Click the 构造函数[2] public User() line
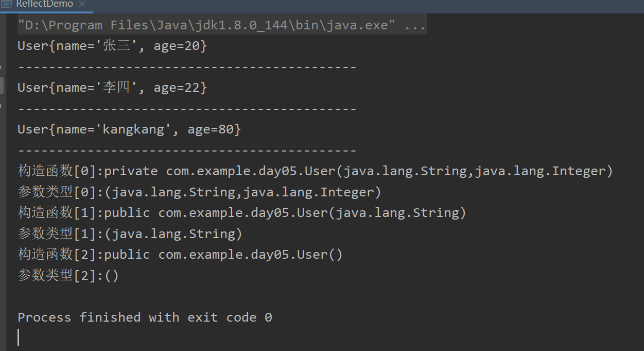This screenshot has height=351, width=644. pyautogui.click(x=180, y=255)
